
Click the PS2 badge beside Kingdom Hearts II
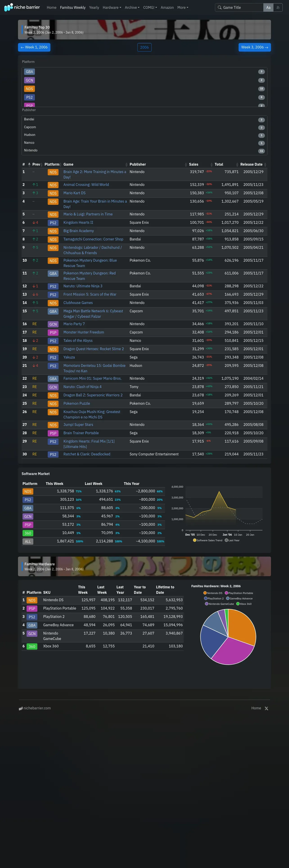[x=53, y=223]
